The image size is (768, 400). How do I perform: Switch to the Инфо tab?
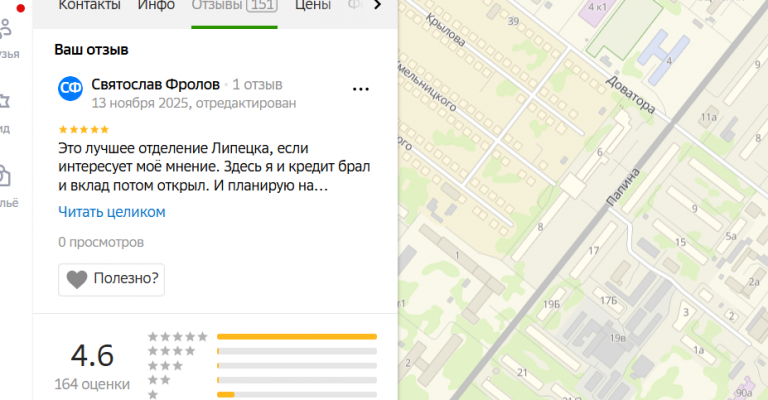click(x=156, y=5)
